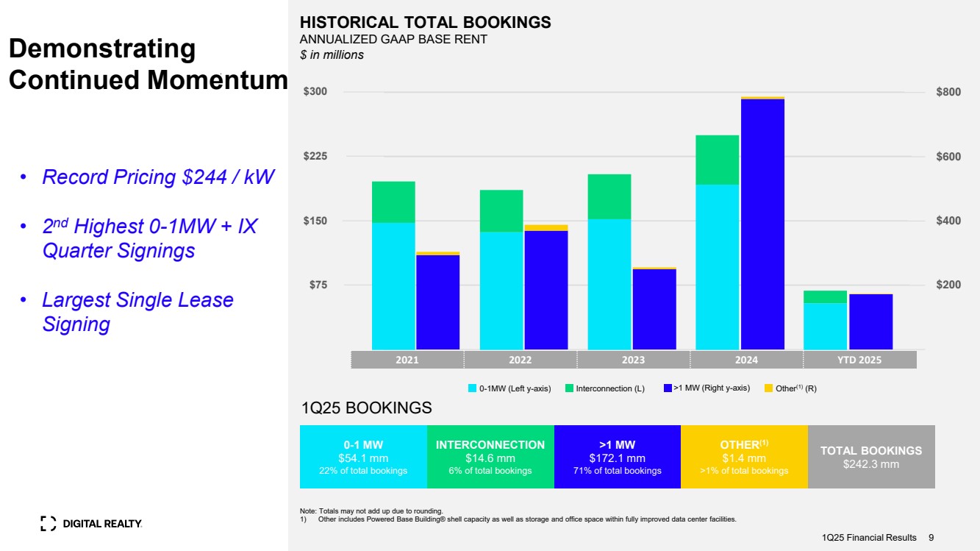
Task: Click the Total Bookings $242.3 mm box
Action: click(x=871, y=457)
